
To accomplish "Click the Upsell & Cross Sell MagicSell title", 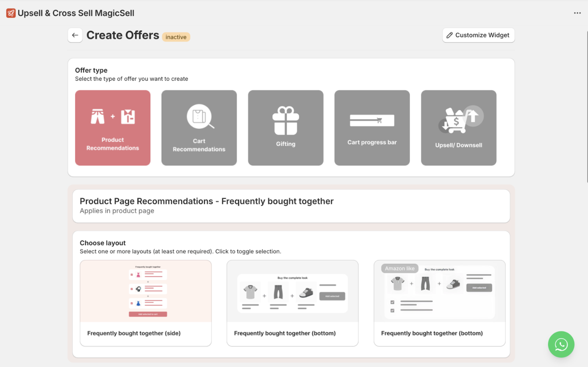I will click(x=76, y=13).
